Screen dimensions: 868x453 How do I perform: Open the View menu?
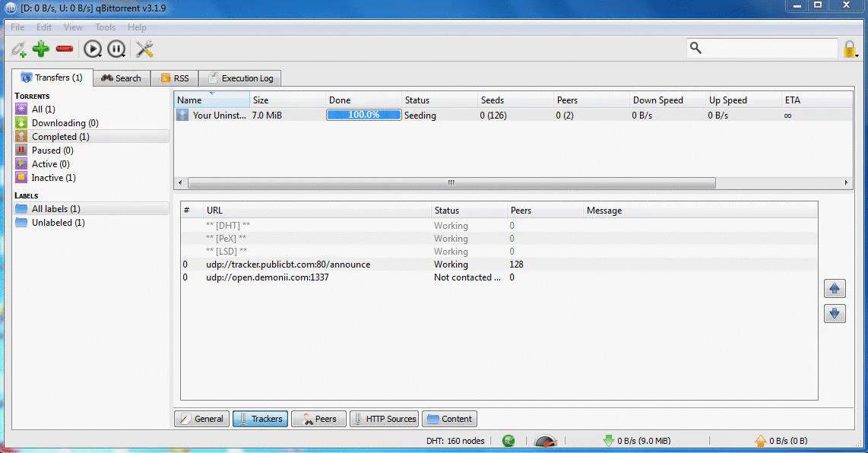pyautogui.click(x=73, y=27)
